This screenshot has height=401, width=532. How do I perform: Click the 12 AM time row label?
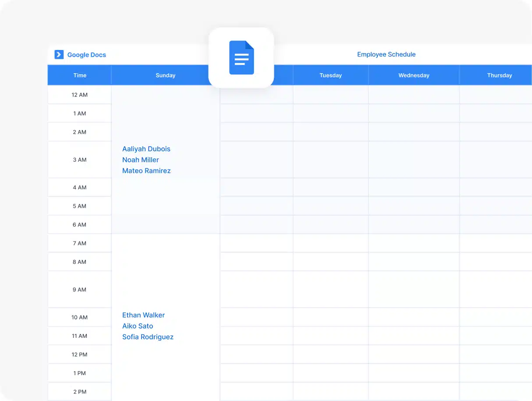[80, 95]
